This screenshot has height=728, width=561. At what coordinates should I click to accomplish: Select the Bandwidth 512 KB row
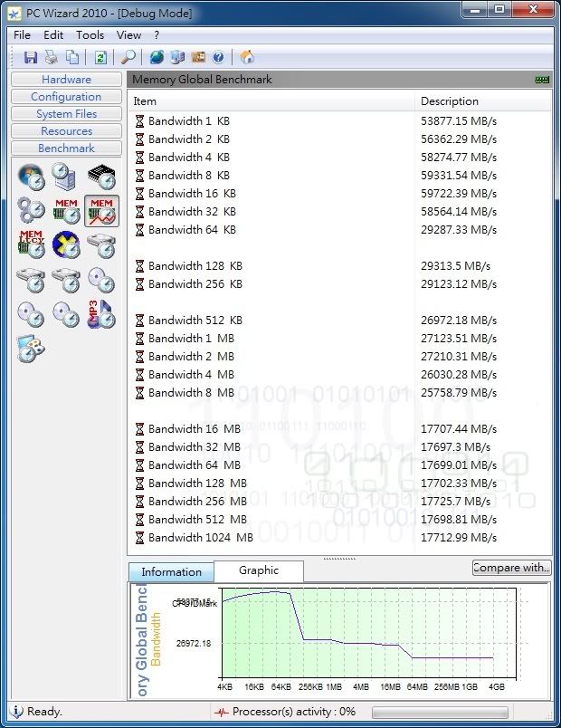pyautogui.click(x=339, y=321)
